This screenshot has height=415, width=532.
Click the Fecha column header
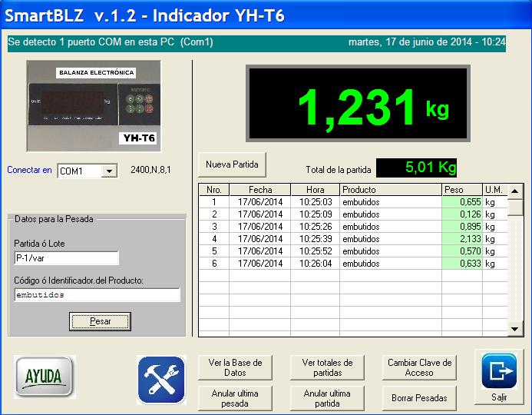[260, 190]
